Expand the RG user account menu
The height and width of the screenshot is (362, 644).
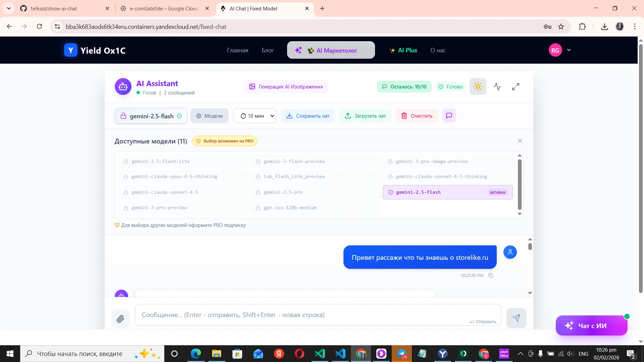[569, 50]
